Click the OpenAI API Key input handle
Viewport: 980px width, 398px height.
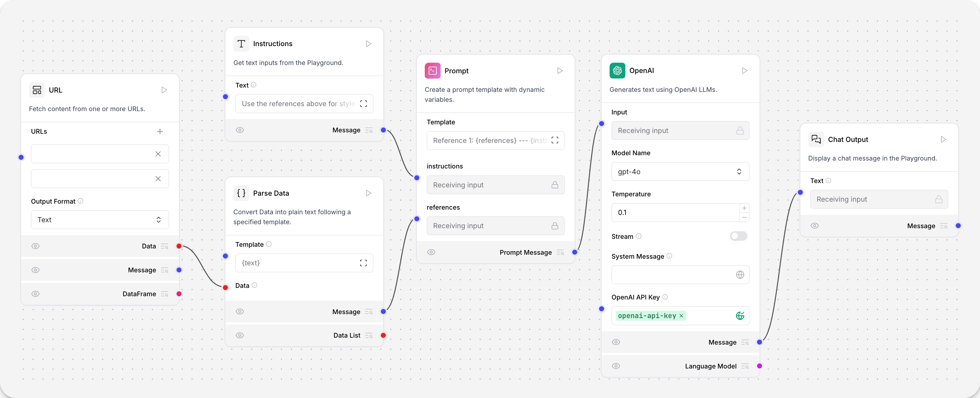pyautogui.click(x=601, y=309)
